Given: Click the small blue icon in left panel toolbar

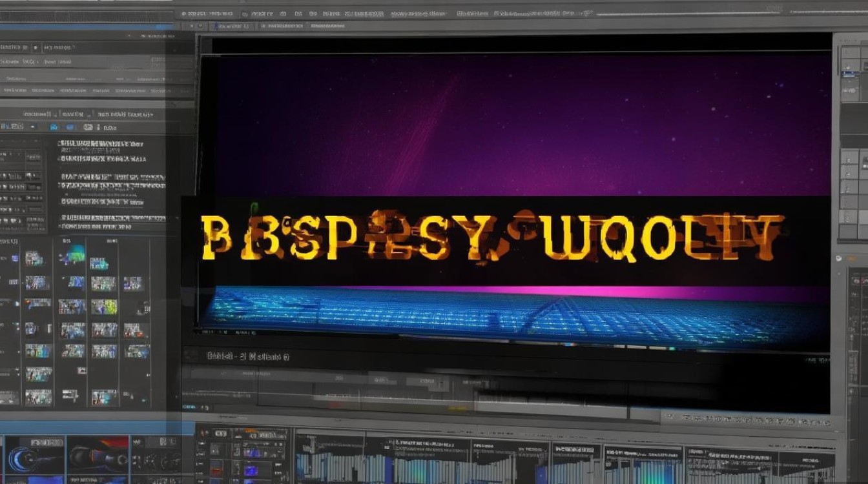Looking at the screenshot, I should (x=53, y=128).
